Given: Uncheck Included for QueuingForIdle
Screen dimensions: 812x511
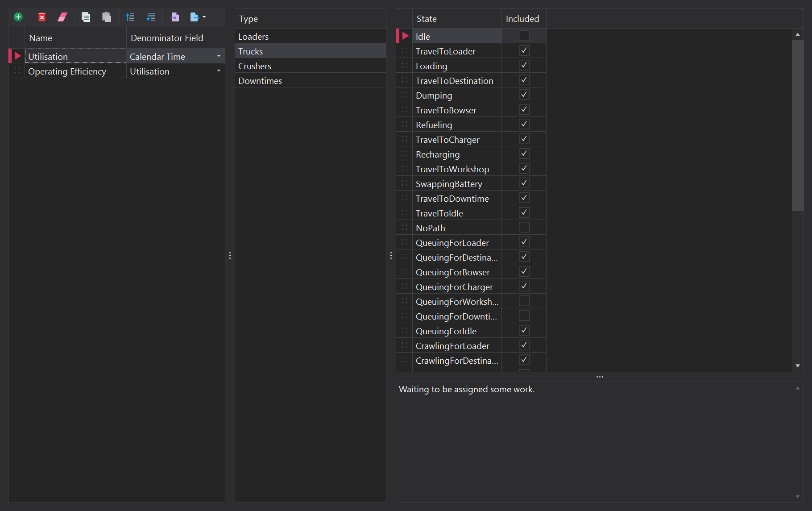Looking at the screenshot, I should [x=524, y=330].
